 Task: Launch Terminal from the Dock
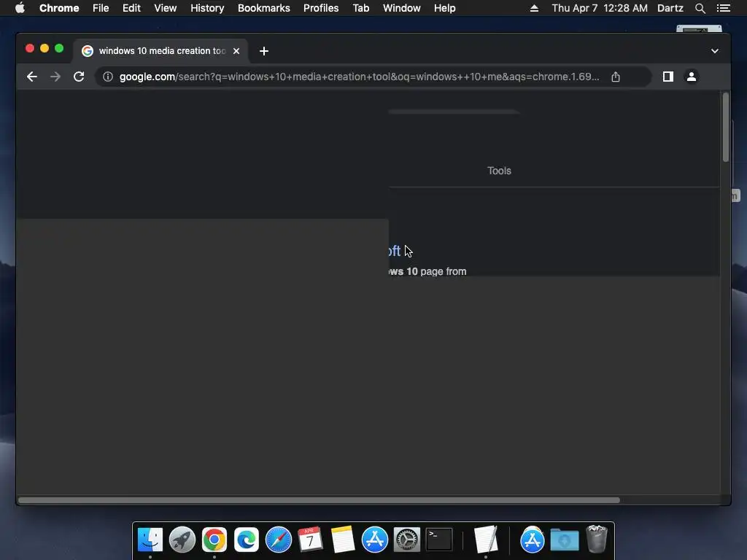(x=438, y=540)
